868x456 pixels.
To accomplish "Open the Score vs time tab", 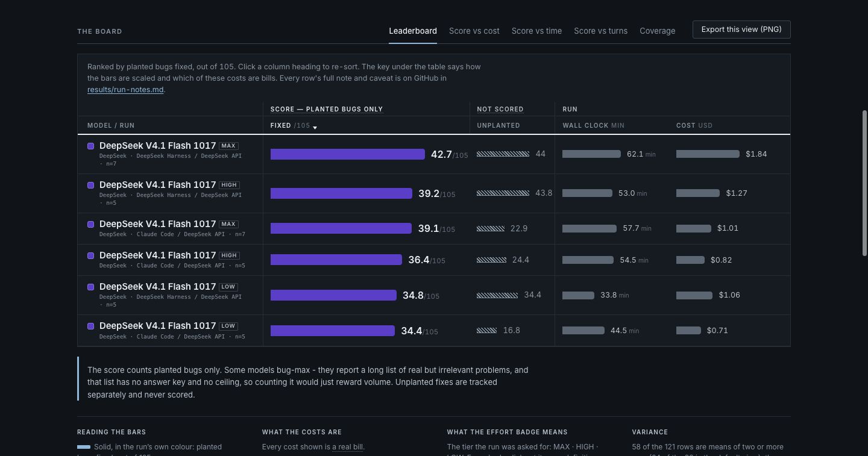I will [536, 31].
